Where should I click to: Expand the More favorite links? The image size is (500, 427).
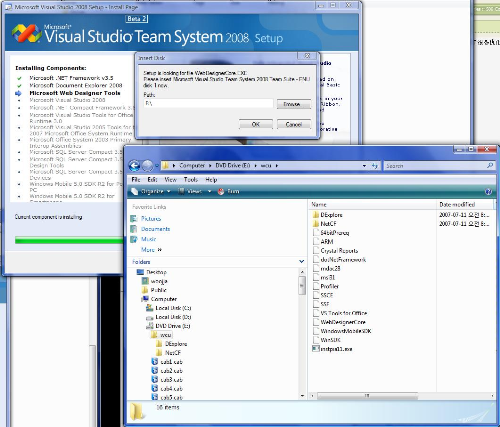(151, 250)
